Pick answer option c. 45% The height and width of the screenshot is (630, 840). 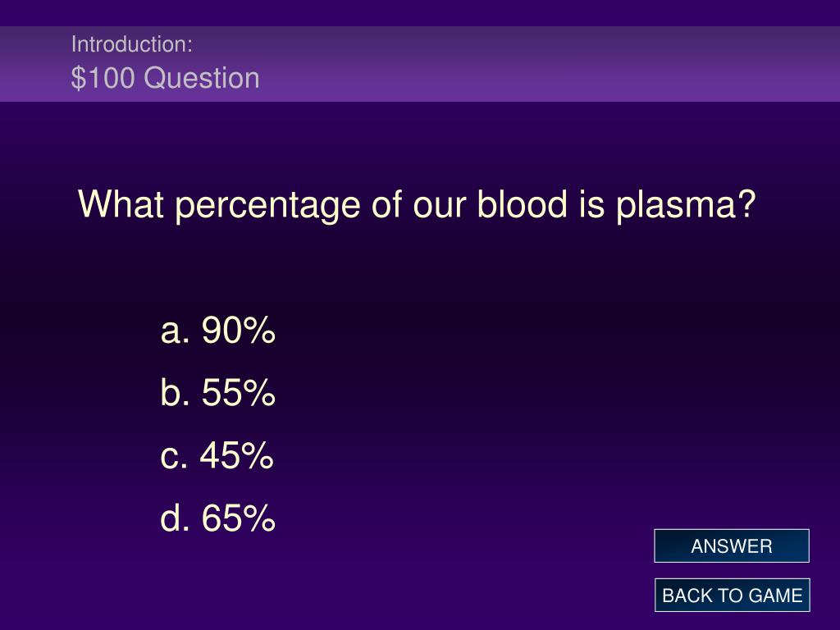point(217,455)
